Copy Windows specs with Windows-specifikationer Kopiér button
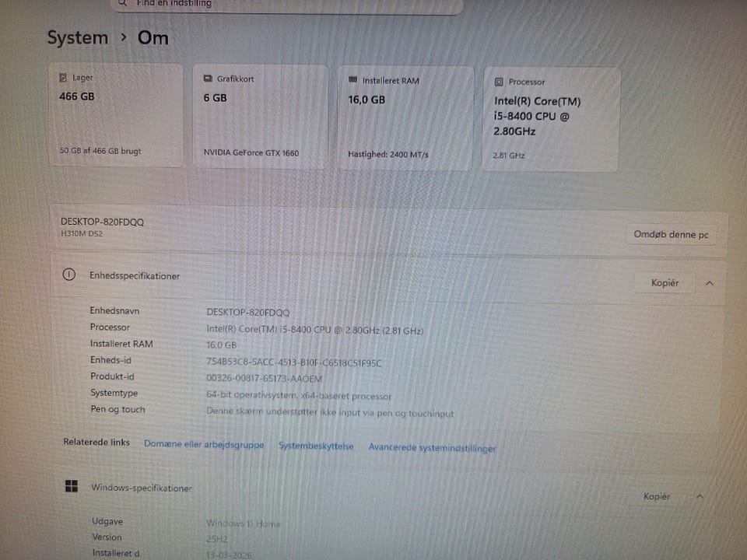The image size is (747, 560). point(657,496)
